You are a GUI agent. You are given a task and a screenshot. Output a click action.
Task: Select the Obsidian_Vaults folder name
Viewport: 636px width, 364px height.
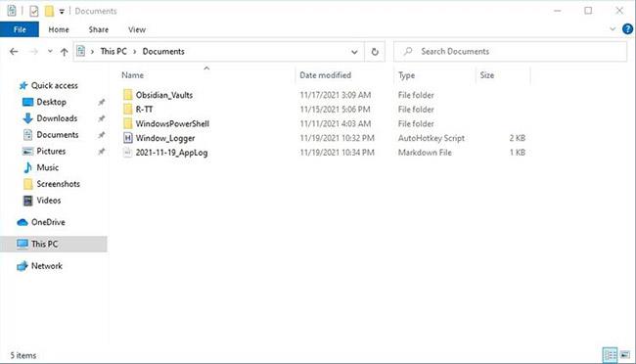click(164, 95)
